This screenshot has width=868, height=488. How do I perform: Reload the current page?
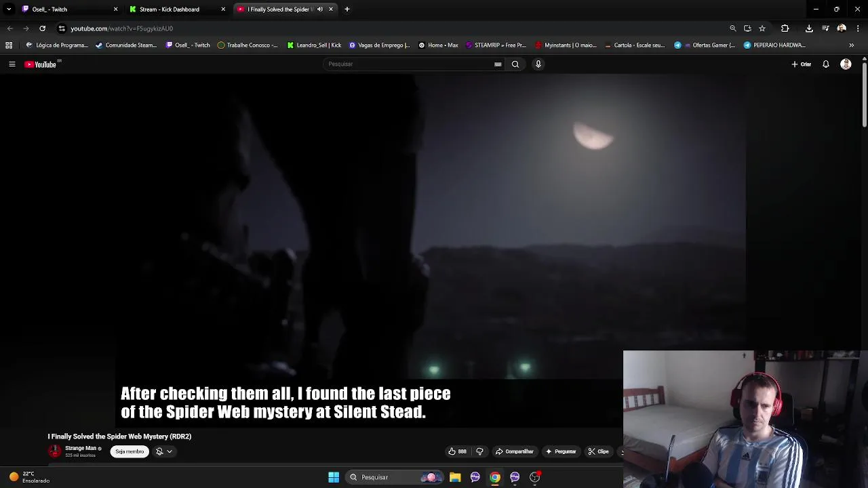42,28
